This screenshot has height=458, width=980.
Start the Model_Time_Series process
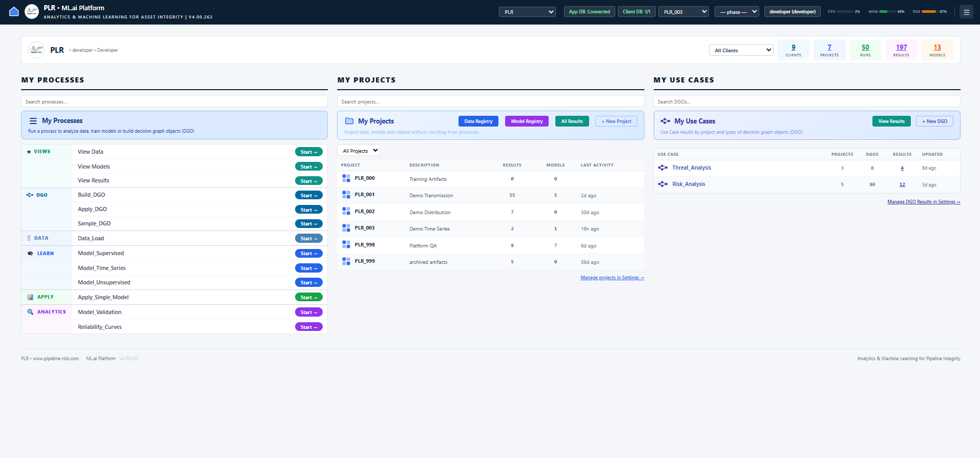309,268
